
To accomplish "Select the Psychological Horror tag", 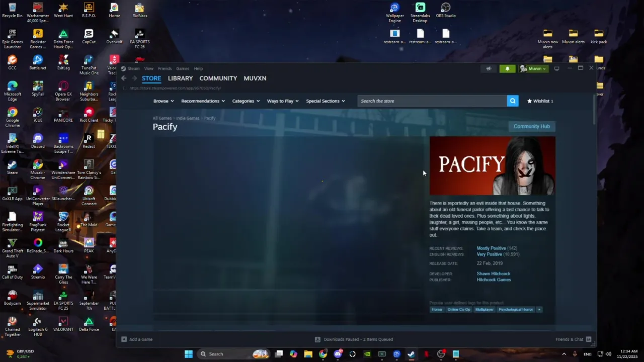I will tap(516, 310).
